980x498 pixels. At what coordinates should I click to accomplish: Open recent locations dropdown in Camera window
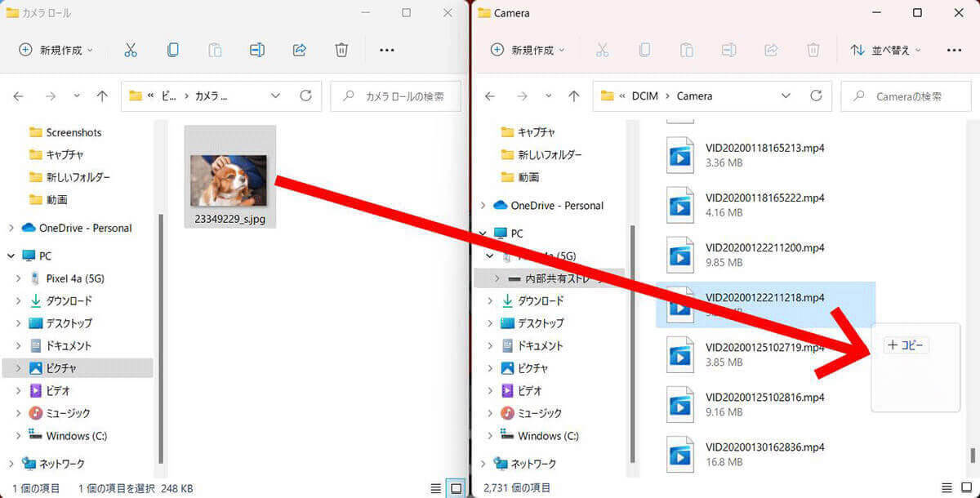tap(549, 96)
